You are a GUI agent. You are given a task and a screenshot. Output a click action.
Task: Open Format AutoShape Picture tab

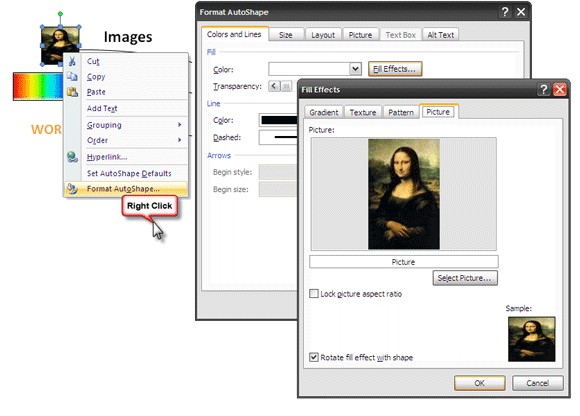point(360,35)
